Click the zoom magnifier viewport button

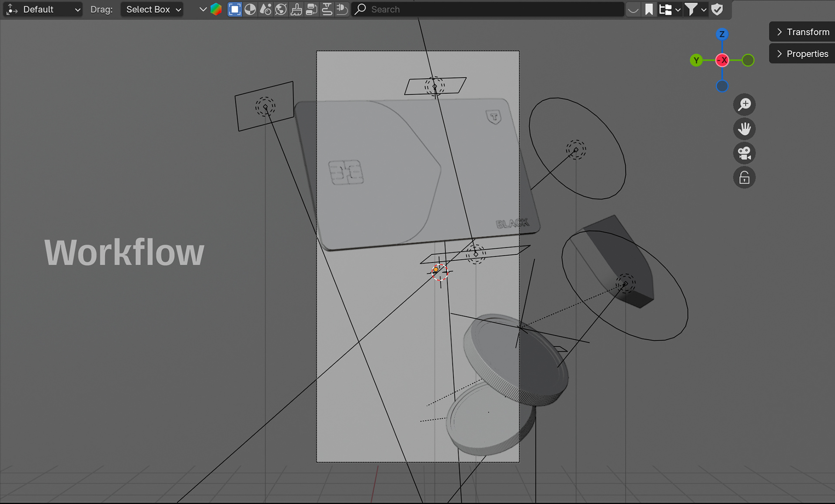[744, 104]
